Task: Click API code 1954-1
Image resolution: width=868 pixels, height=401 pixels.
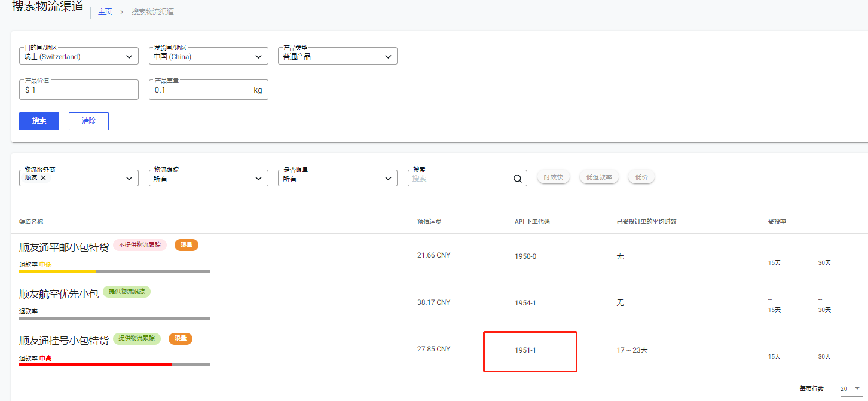Action: tap(525, 303)
